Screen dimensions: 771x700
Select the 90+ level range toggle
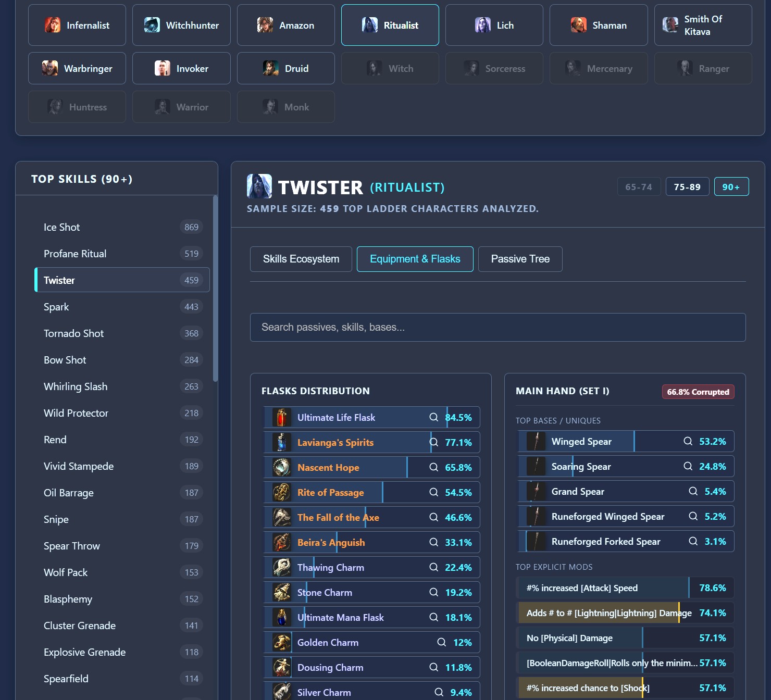click(731, 186)
